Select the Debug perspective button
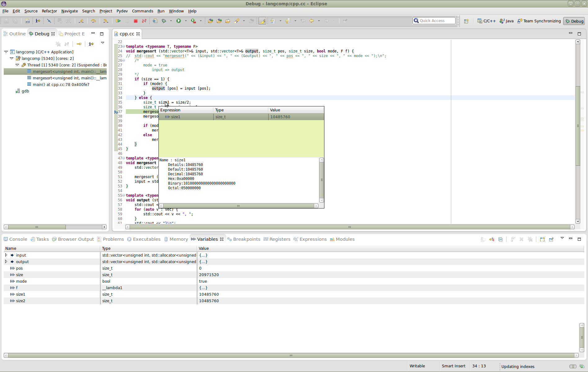The image size is (588, 372). pos(574,21)
